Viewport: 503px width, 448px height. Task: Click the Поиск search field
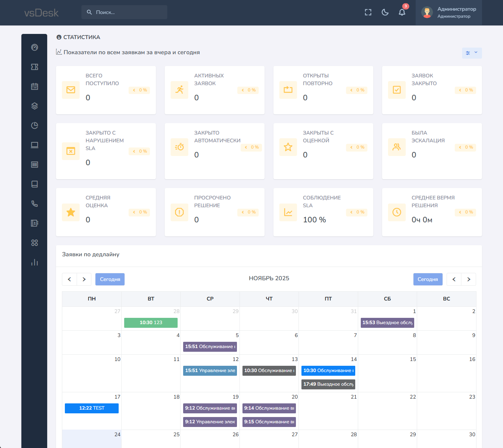coord(124,12)
